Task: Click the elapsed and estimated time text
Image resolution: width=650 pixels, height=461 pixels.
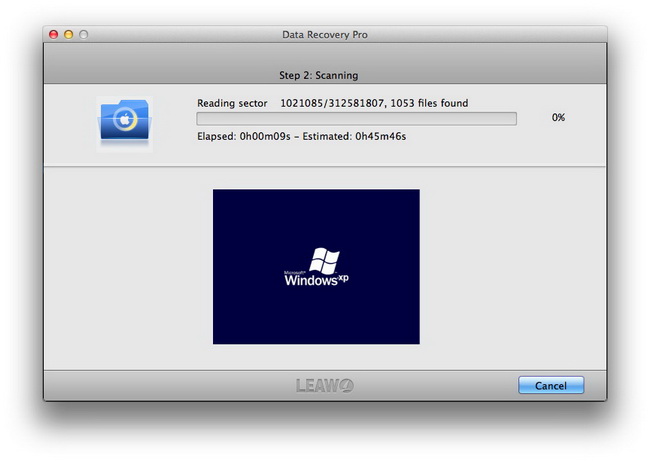Action: (x=301, y=136)
